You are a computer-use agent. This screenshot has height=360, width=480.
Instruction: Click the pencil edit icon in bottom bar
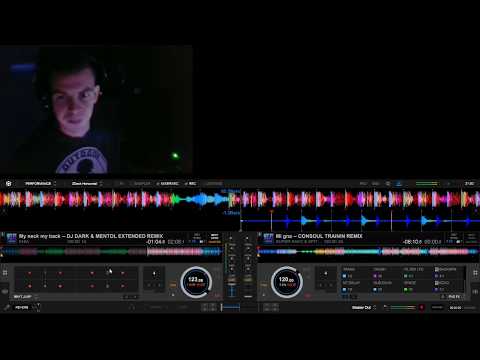pos(7,307)
